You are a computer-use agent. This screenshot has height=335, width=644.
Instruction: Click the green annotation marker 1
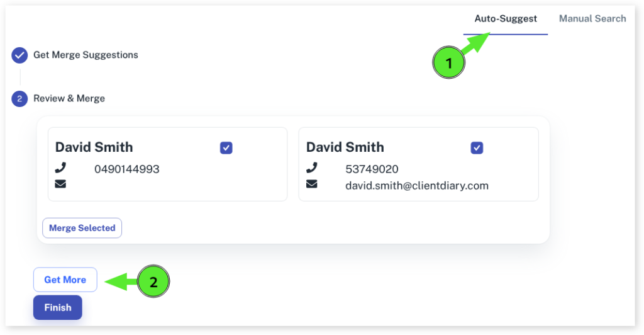coord(448,63)
